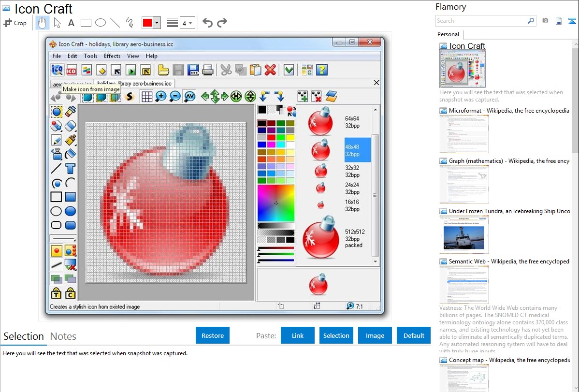579x392 pixels.
Task: Click the Restore button
Action: point(213,335)
